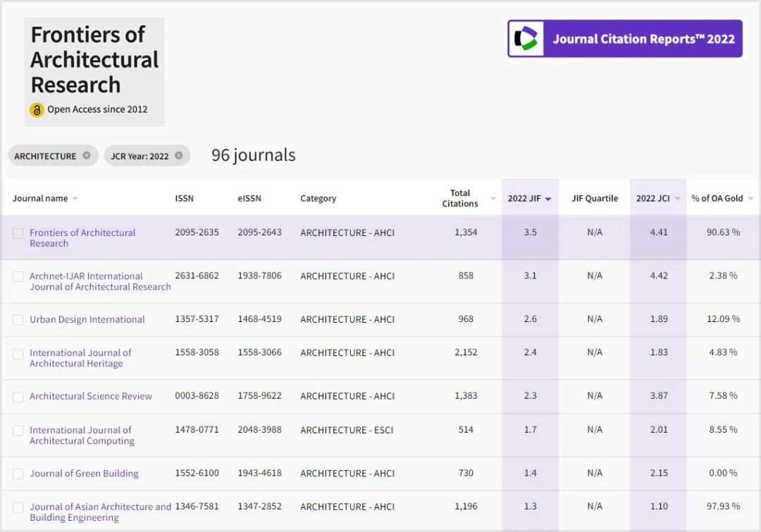Select International Journal of Architectural Computing checkbox
Viewport: 761px width, 532px height.
(18, 431)
